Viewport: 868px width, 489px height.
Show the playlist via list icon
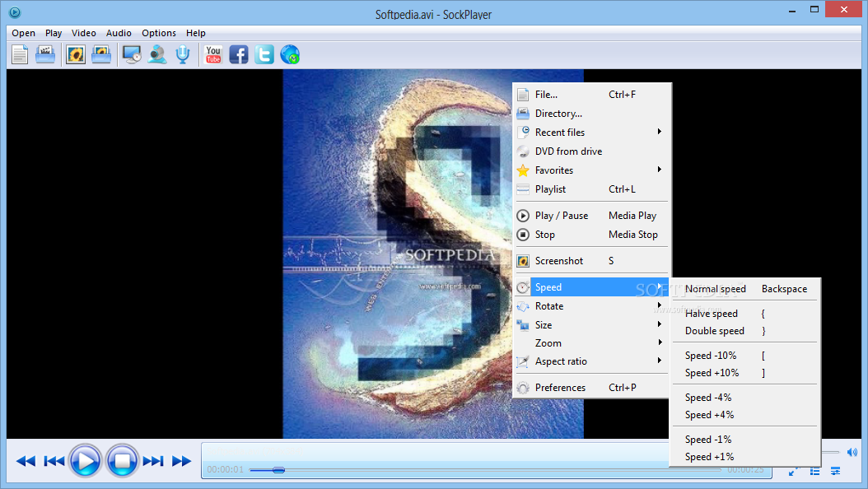click(x=814, y=471)
